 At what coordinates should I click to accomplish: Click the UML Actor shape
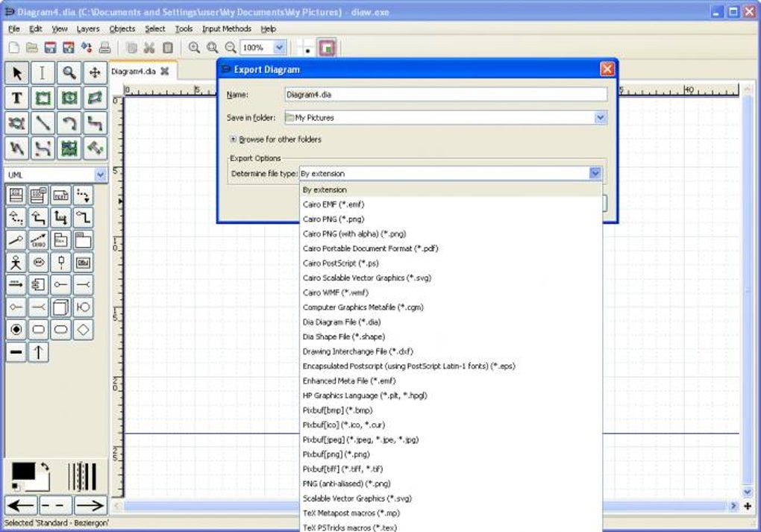16,262
